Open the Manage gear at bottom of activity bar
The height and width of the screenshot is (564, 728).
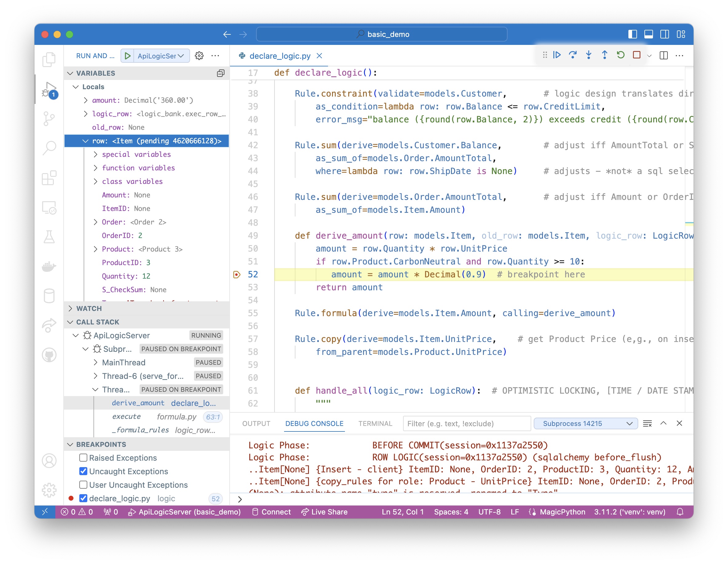(49, 490)
